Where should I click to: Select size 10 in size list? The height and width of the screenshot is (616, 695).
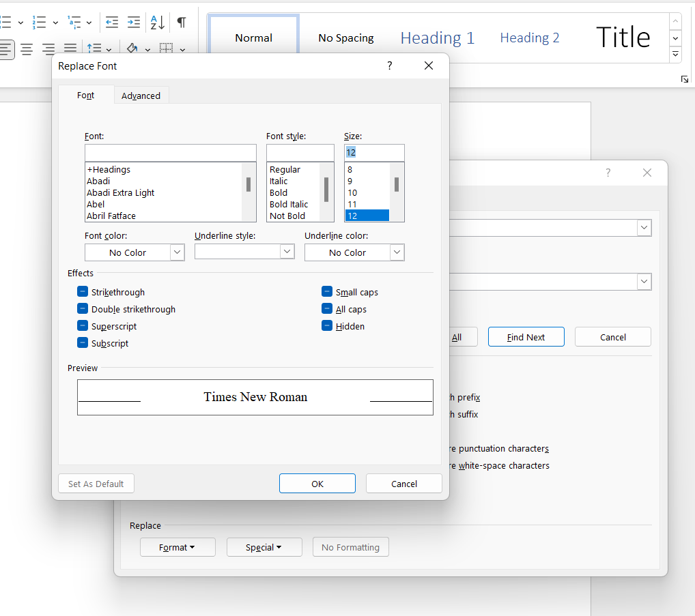[352, 192]
